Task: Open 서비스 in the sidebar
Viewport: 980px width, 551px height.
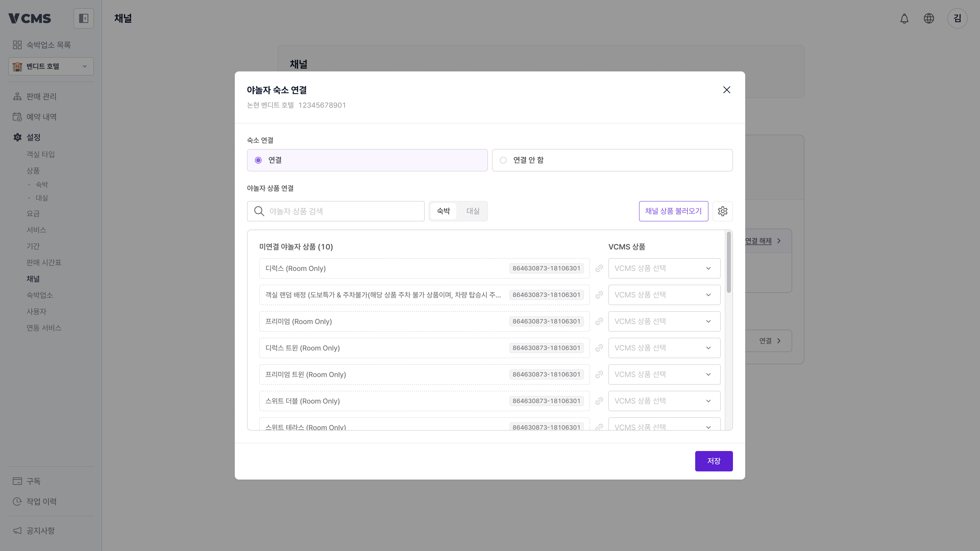Action: click(x=36, y=230)
